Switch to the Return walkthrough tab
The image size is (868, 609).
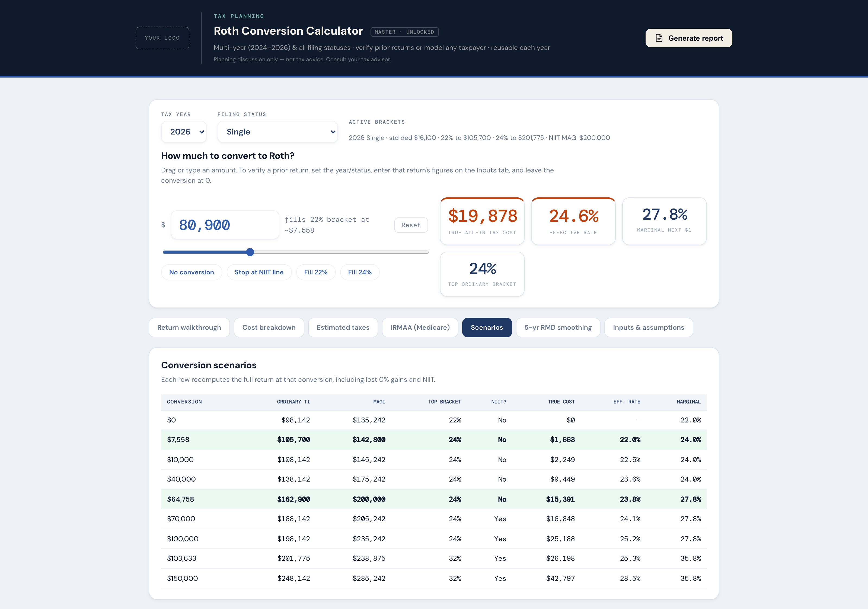[189, 328]
